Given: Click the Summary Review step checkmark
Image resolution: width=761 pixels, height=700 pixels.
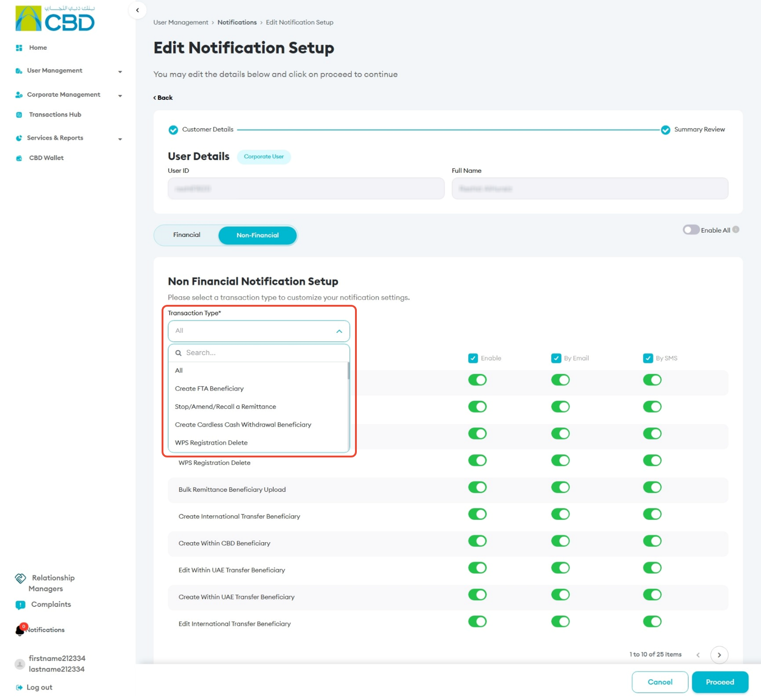Looking at the screenshot, I should pos(665,130).
